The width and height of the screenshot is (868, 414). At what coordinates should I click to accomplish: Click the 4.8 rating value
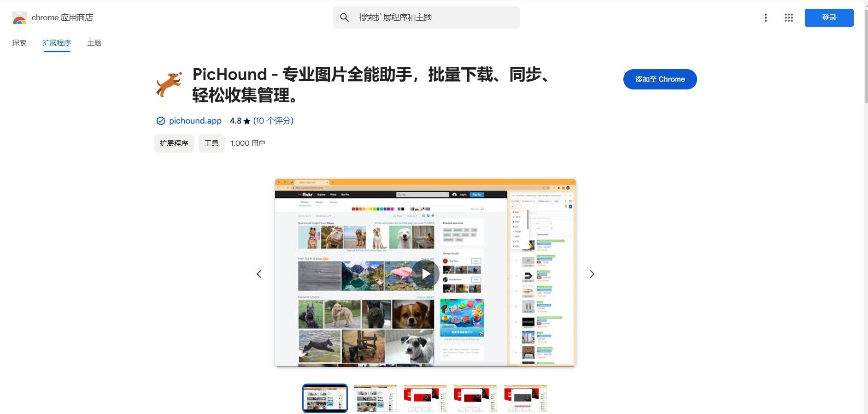[x=235, y=121]
